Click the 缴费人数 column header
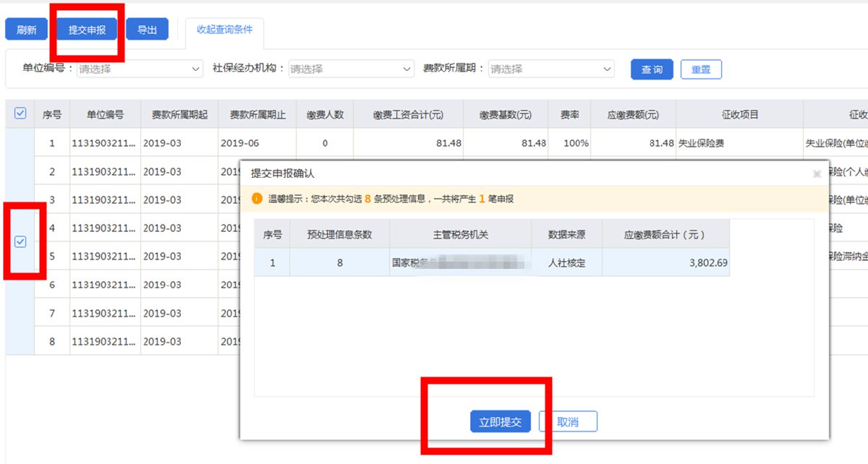 (325, 115)
